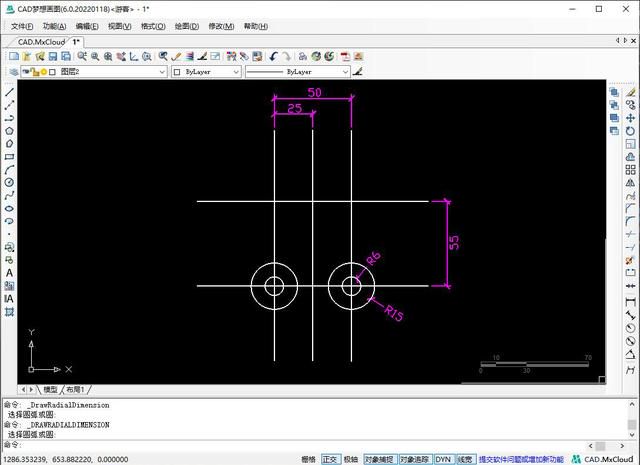Select the Angular dimension tool
The width and height of the screenshot is (640, 465).
631,354
